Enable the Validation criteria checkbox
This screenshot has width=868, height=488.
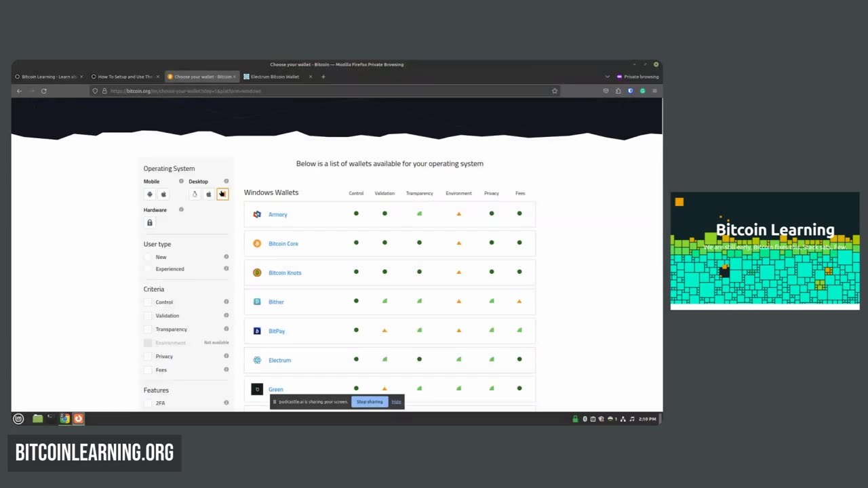tap(148, 316)
